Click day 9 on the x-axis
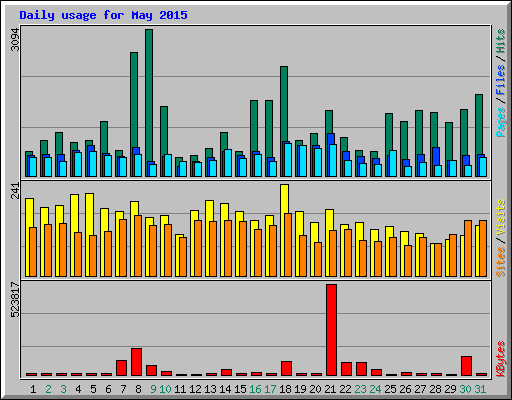Screen dimensions: 512x400 click(153, 389)
